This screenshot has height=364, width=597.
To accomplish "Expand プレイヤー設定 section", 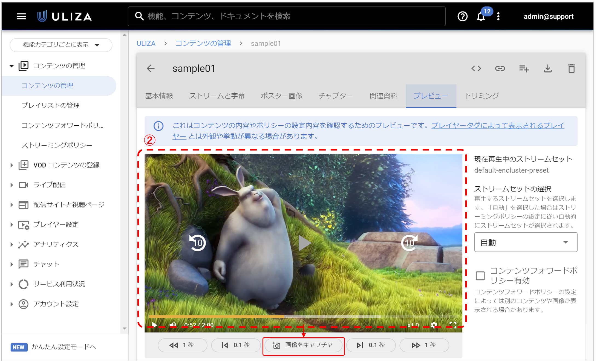I will click(11, 225).
